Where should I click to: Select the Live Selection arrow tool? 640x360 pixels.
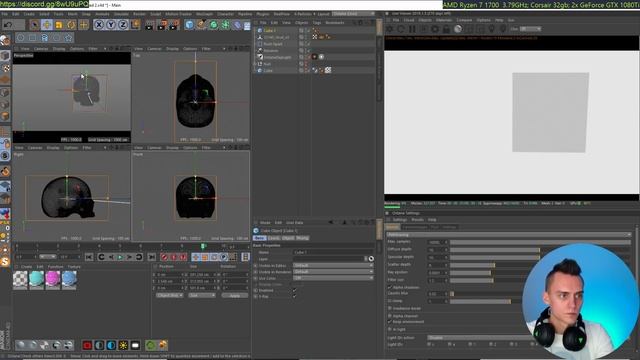[x=35, y=25]
